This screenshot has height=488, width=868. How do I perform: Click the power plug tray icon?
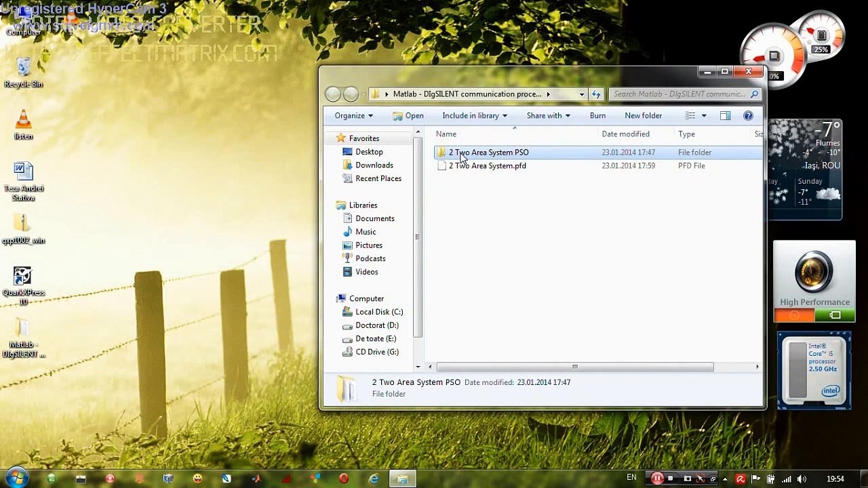tap(771, 479)
